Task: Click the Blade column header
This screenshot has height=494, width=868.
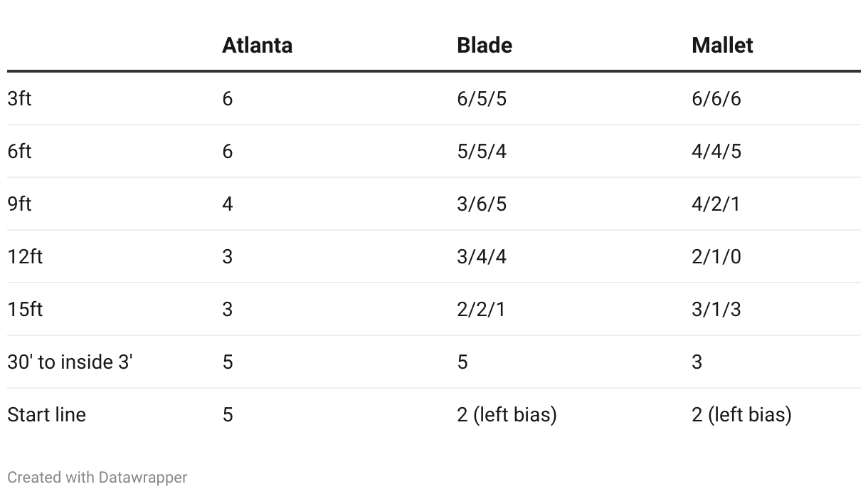Action: 485,45
